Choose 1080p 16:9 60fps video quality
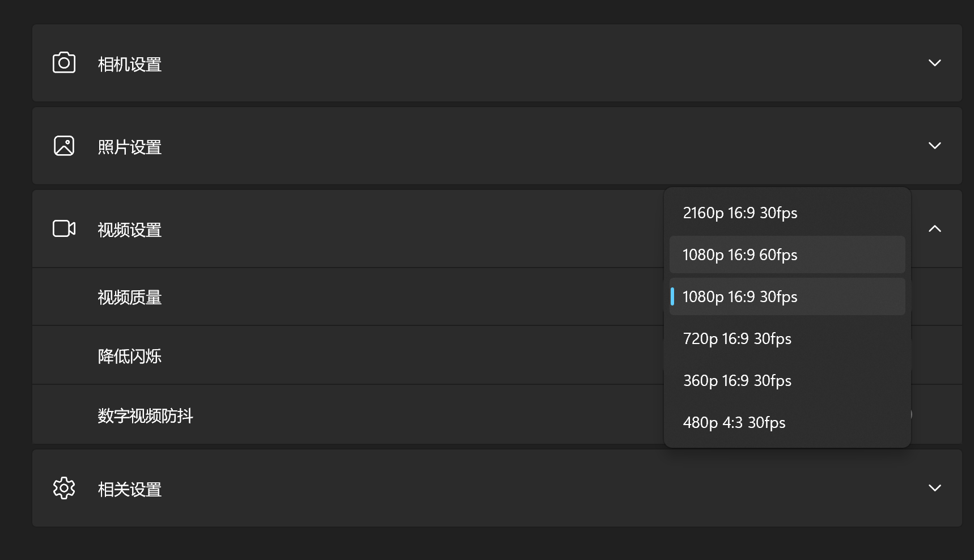Screen dimensions: 974x560 [x=787, y=254]
